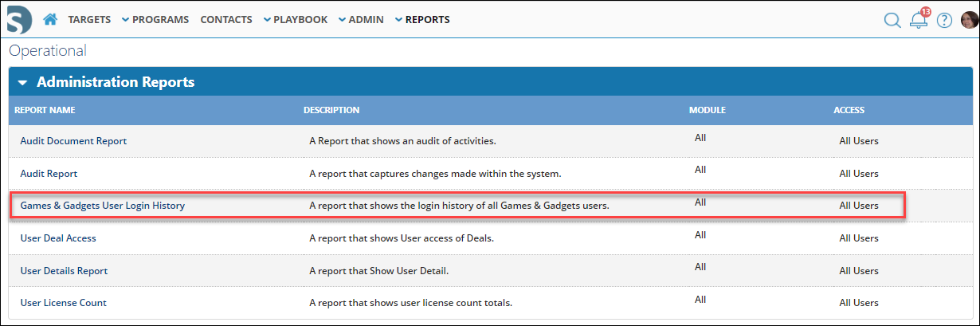Open the PROGRAMS menu
The image size is (980, 326).
pos(160,19)
